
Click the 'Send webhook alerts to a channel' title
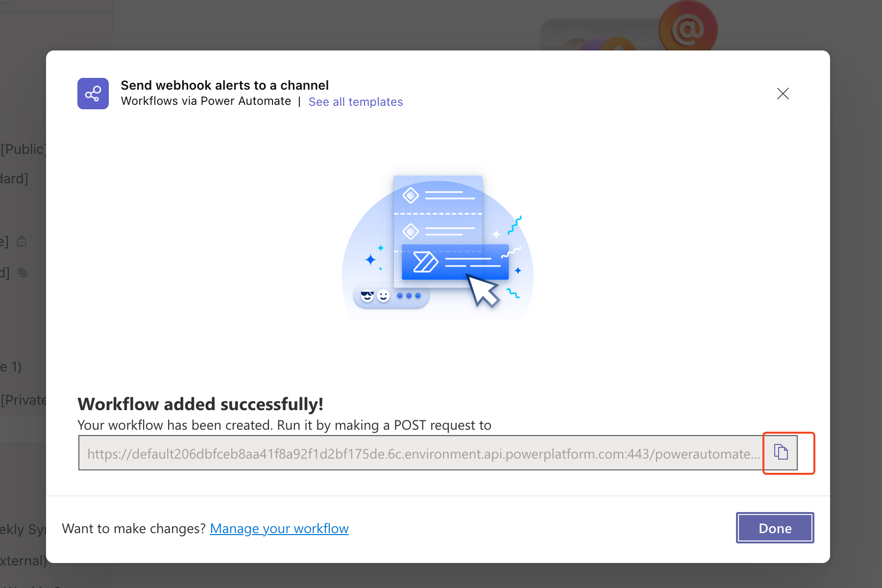pyautogui.click(x=224, y=85)
